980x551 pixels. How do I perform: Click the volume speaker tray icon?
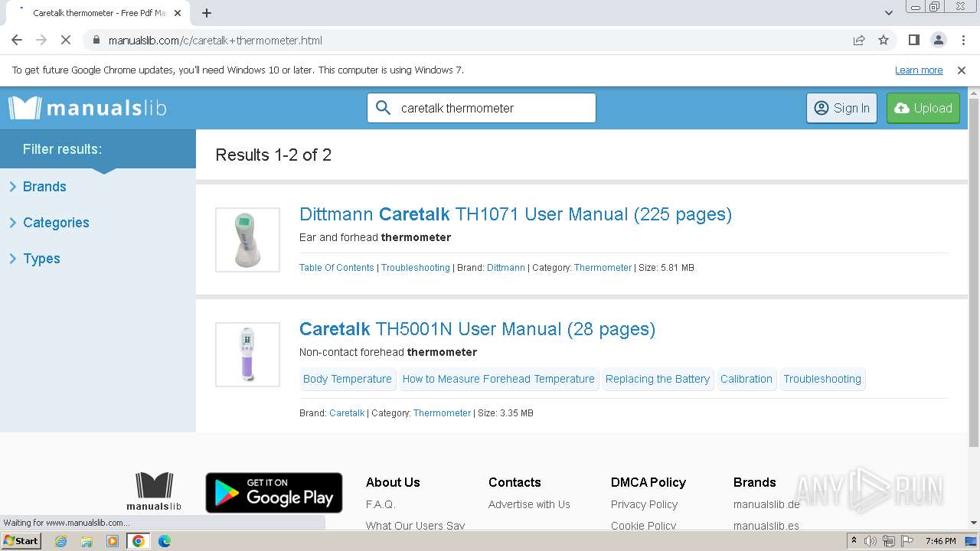coord(871,541)
